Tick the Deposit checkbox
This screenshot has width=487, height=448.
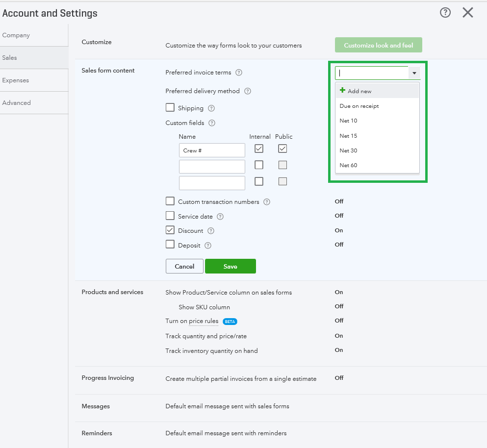(170, 245)
